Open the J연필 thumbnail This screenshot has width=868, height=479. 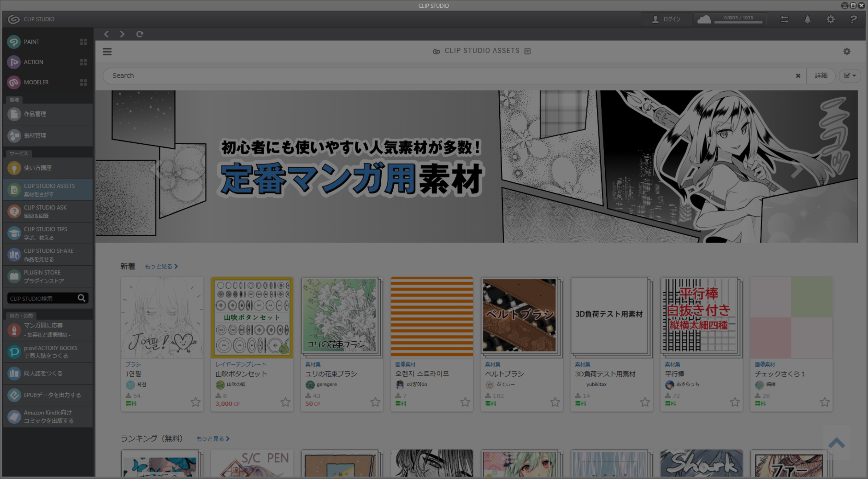[x=163, y=318]
